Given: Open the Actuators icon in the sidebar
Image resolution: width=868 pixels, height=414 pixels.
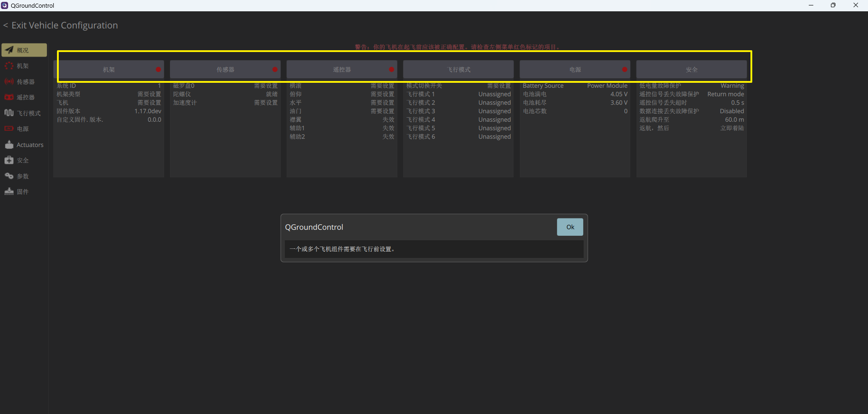Looking at the screenshot, I should coord(9,145).
